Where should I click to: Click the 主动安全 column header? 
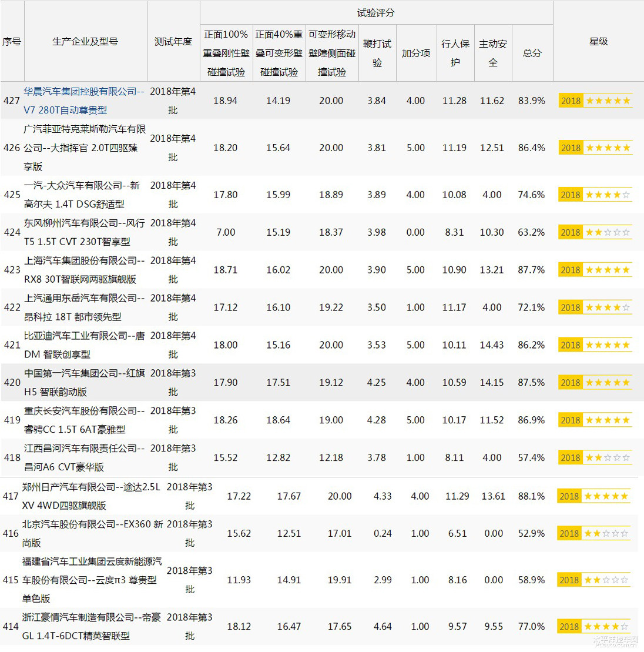tap(493, 54)
